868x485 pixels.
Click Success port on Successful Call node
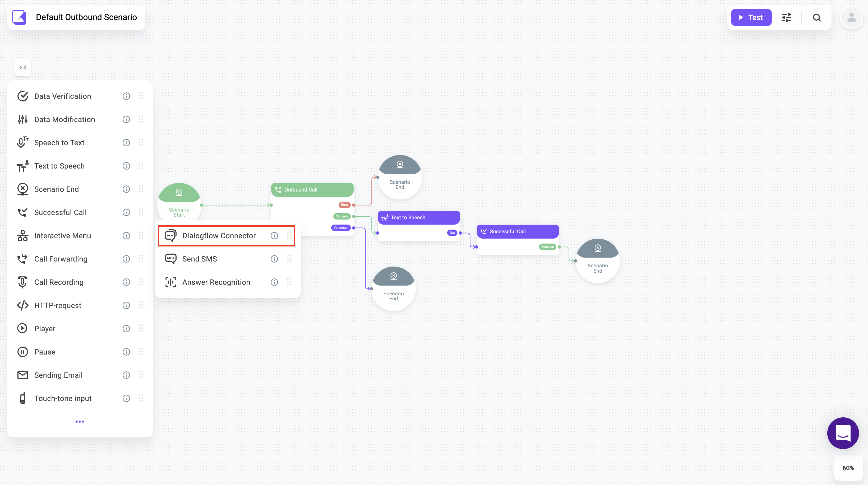click(x=547, y=247)
